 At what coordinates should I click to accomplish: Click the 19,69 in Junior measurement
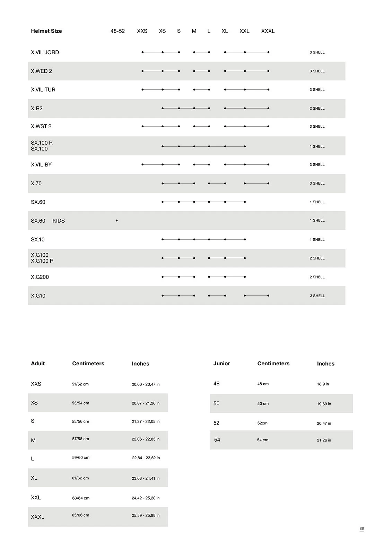click(x=324, y=404)
